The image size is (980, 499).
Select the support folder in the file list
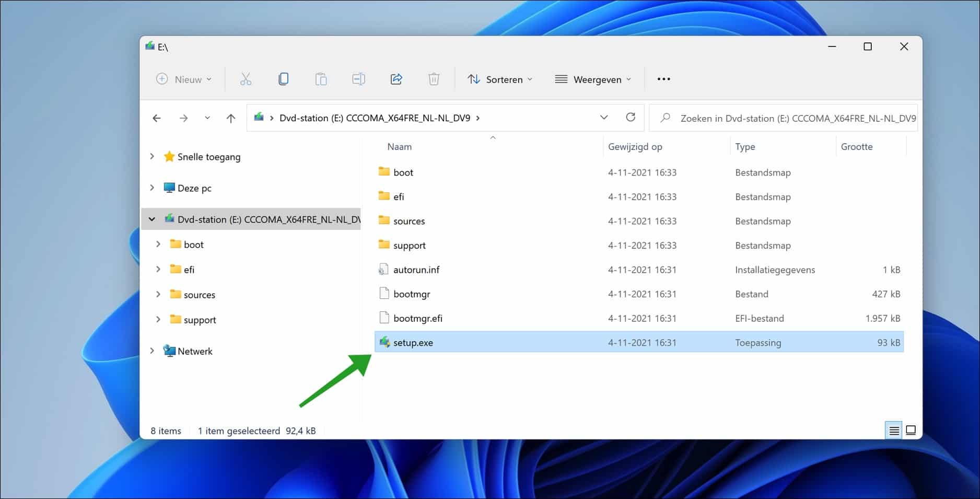(x=410, y=245)
